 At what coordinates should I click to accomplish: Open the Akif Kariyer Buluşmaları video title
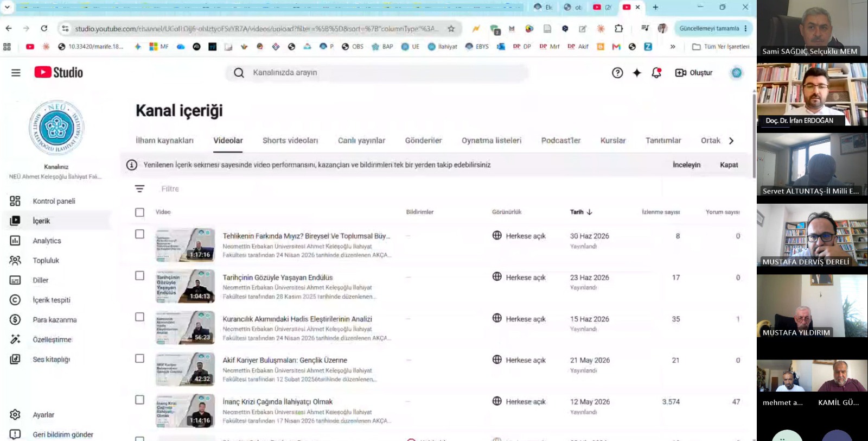click(x=285, y=360)
